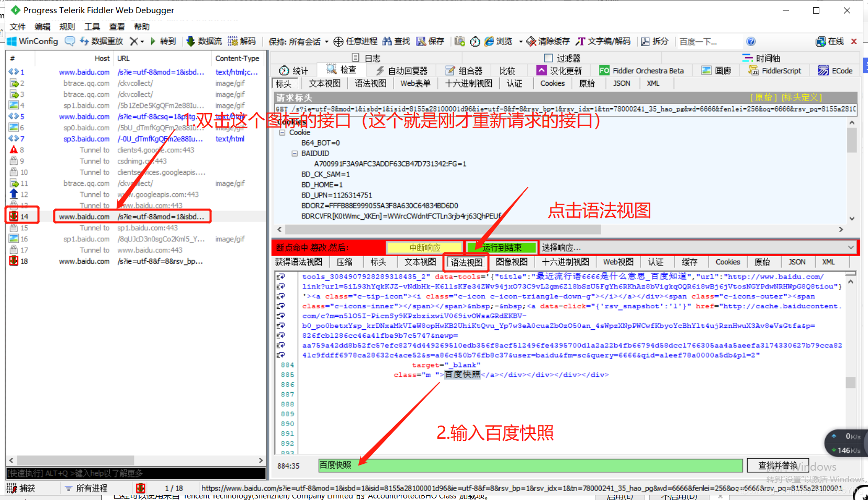Viewport: 868px width, 500px height.
Task: Open WinConfig tool
Action: (32, 41)
